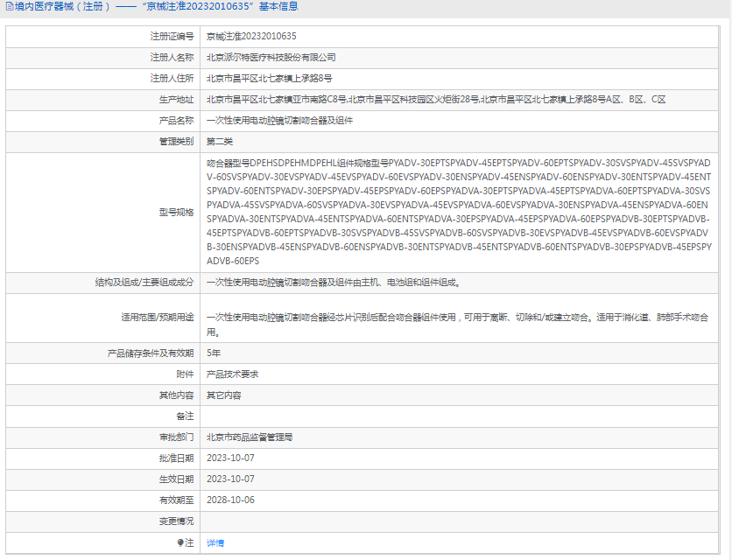732x560 pixels.
Task: Select the expiry date 2028-10-06
Action: coord(230,500)
